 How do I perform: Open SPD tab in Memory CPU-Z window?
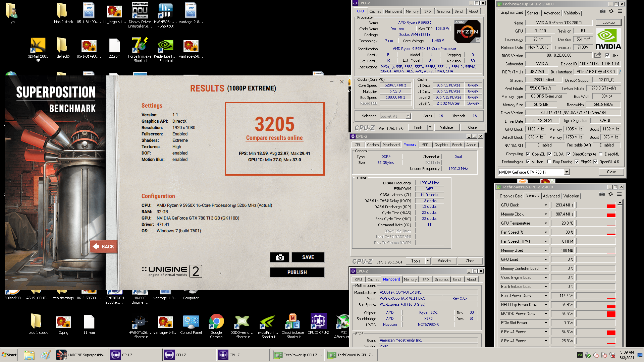click(x=425, y=145)
